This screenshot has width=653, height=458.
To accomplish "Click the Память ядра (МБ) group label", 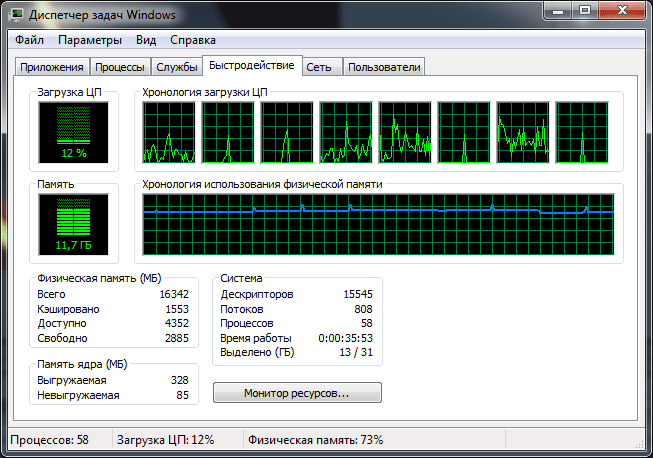I will click(82, 364).
